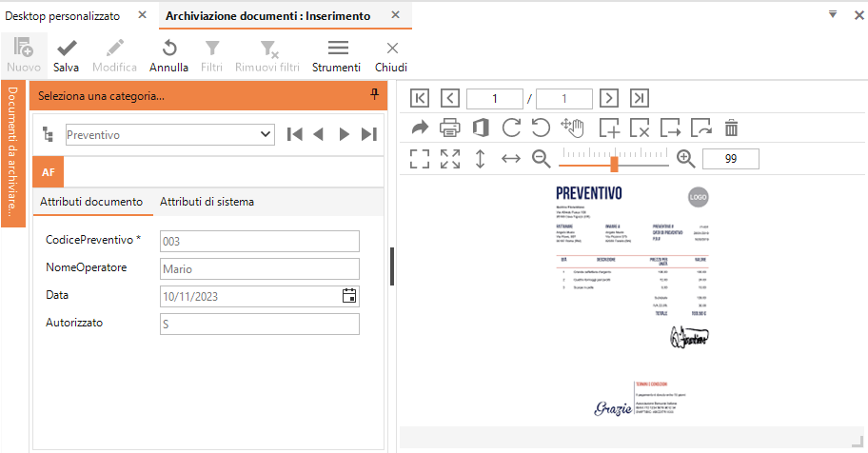Click the share arrow icon
This screenshot has height=453, width=868.
[x=420, y=128]
